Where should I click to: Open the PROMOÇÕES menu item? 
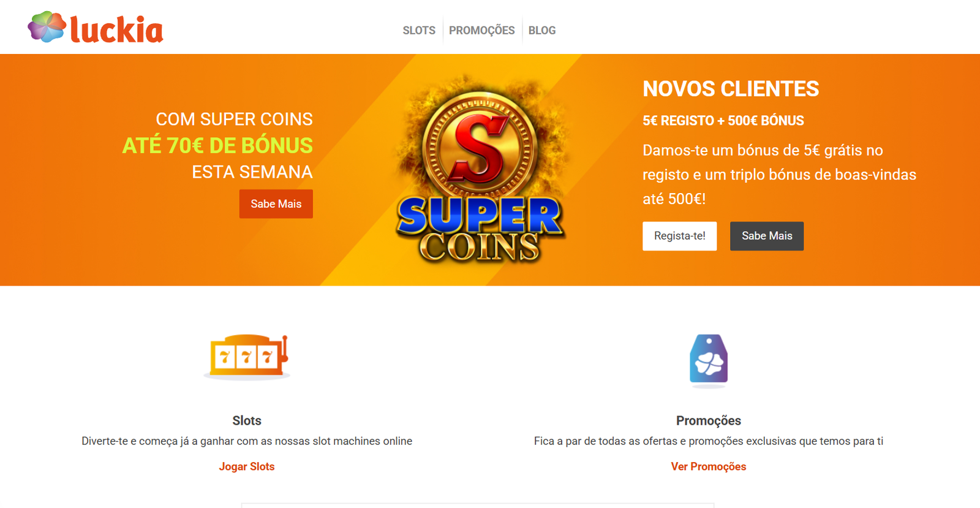(482, 31)
